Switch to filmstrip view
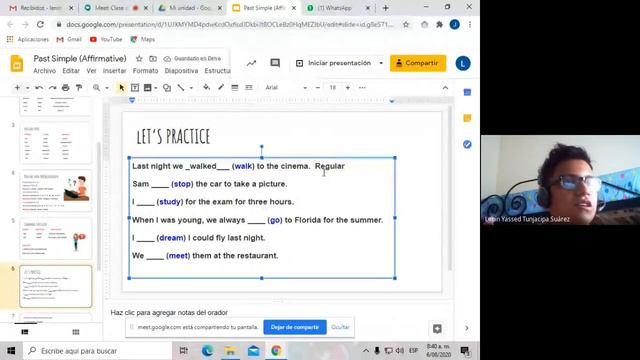 25,332
